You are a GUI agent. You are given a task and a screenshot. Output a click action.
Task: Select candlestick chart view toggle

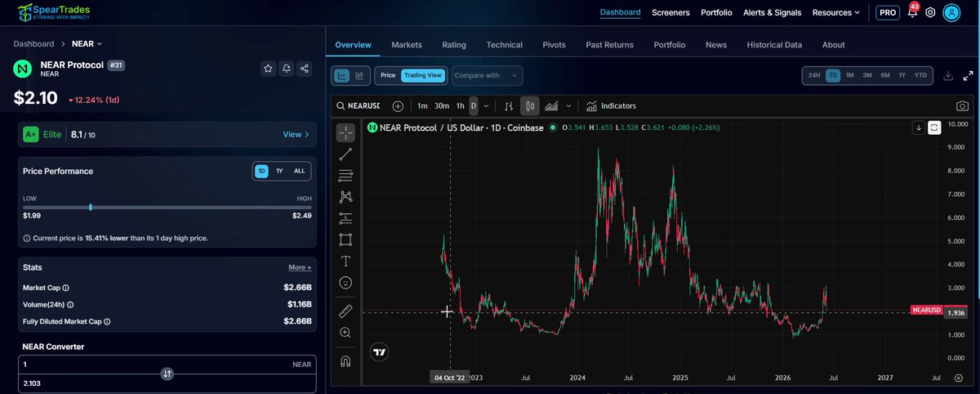point(360,75)
